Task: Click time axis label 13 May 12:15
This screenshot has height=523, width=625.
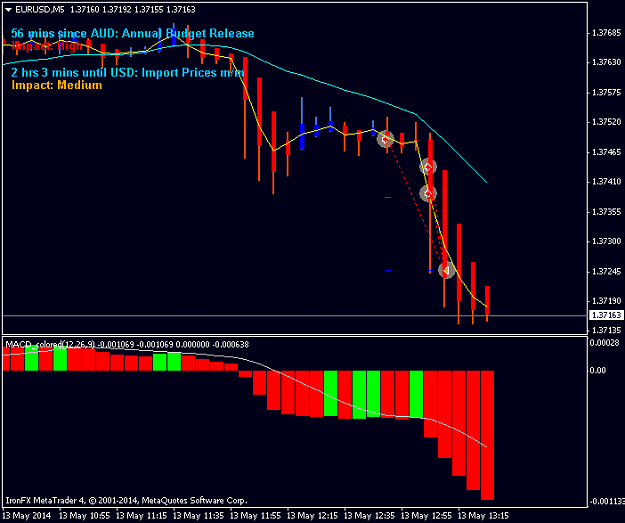Action: pos(312,516)
